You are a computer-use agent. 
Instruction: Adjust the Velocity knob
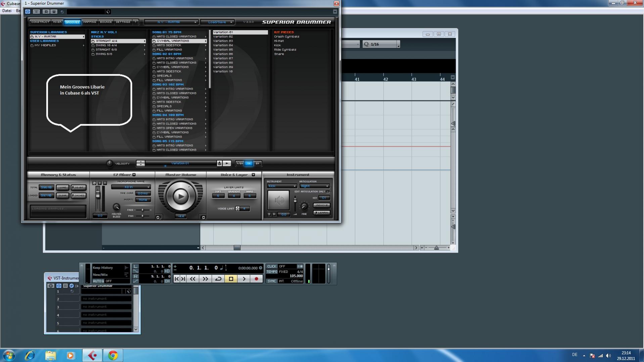[109, 163]
